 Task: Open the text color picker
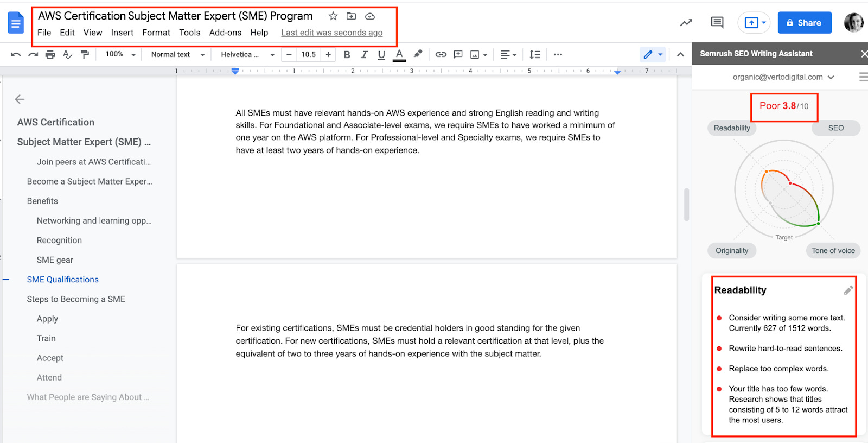399,54
